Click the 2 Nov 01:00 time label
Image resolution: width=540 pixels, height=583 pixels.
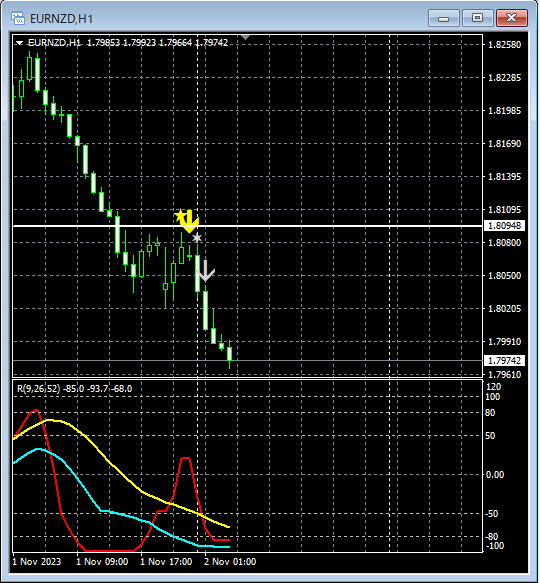(230, 562)
